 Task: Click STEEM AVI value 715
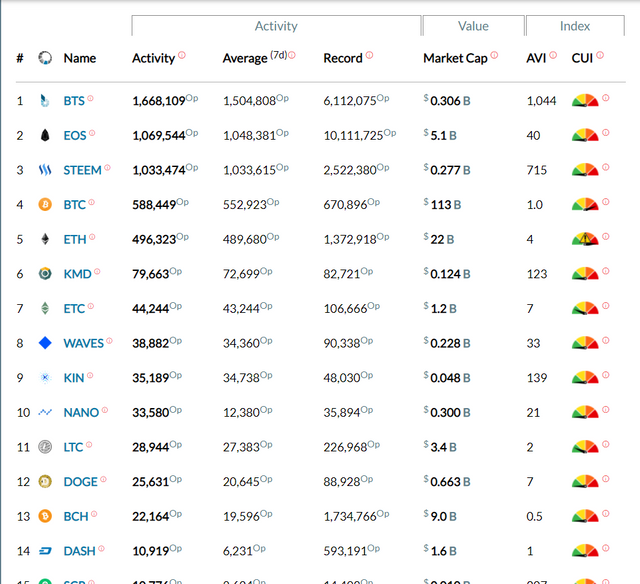(537, 170)
